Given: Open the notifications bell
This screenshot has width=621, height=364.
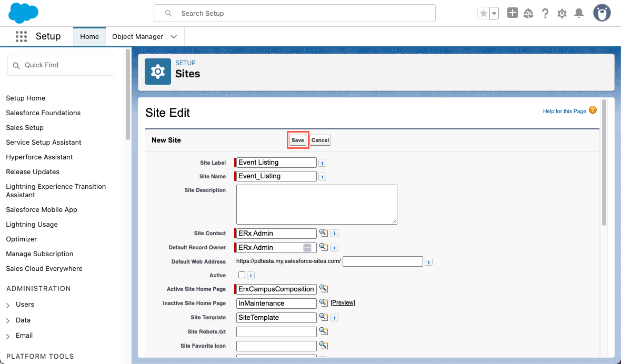Looking at the screenshot, I should (579, 13).
